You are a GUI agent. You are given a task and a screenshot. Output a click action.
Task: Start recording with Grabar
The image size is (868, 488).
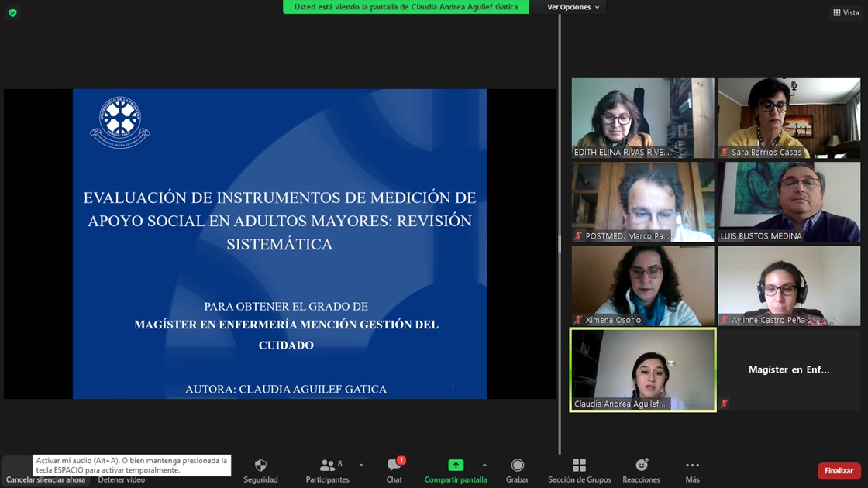[517, 471]
